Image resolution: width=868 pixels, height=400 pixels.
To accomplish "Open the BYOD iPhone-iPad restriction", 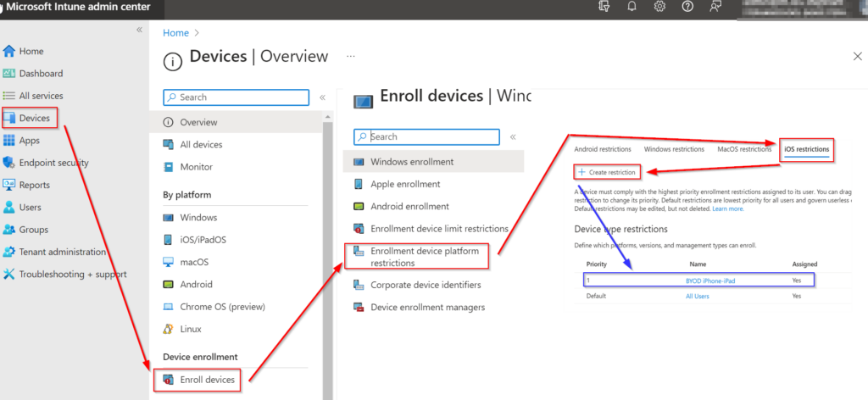I will pos(710,281).
